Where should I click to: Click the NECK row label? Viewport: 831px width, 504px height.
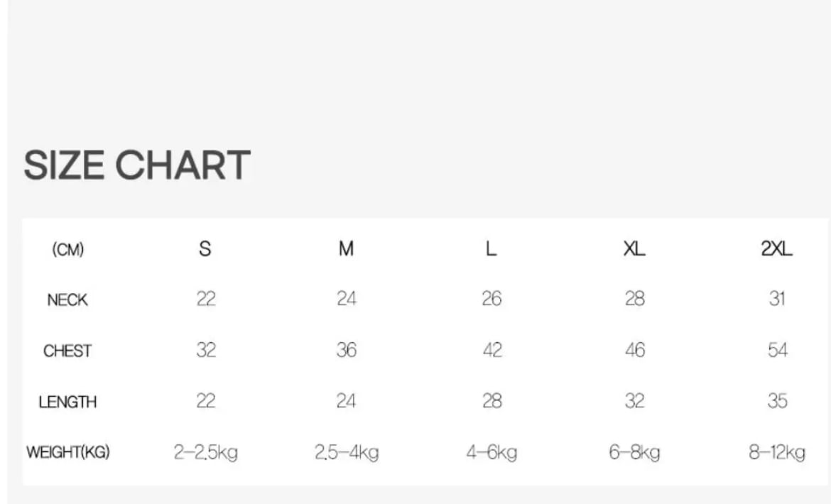point(67,300)
